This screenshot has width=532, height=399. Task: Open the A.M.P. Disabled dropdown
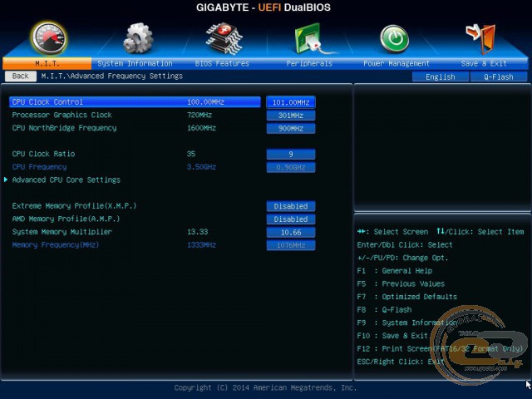click(291, 219)
